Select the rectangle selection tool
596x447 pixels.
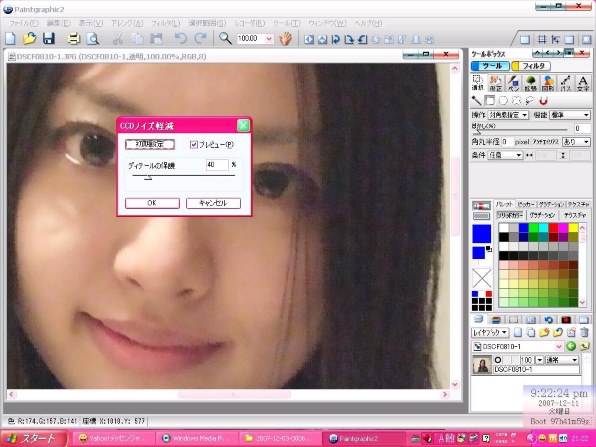pyautogui.click(x=490, y=101)
